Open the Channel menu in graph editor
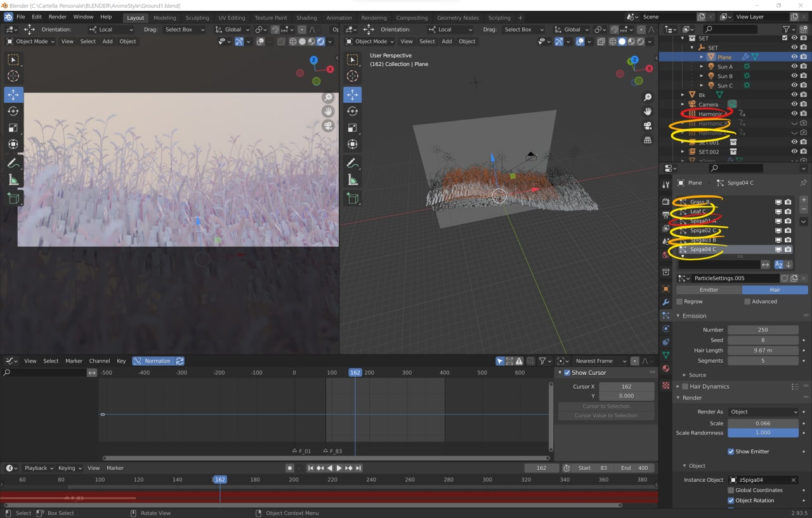The width and height of the screenshot is (812, 518). [x=99, y=361]
